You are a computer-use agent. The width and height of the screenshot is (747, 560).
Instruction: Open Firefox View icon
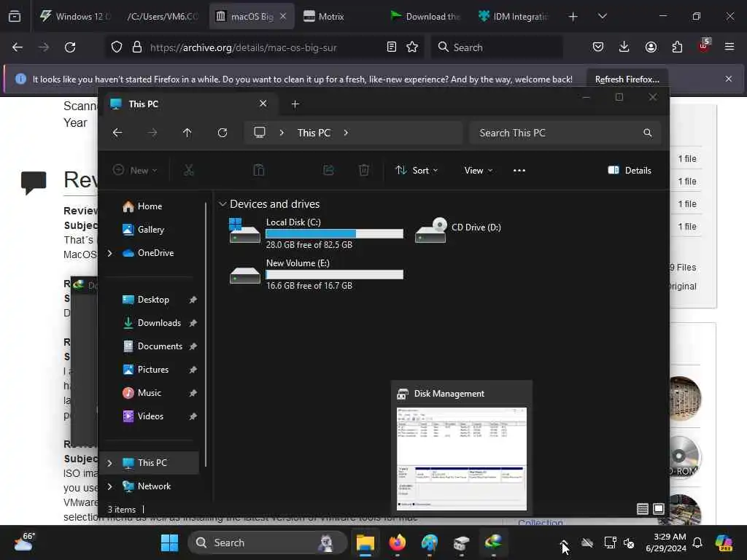(15, 16)
